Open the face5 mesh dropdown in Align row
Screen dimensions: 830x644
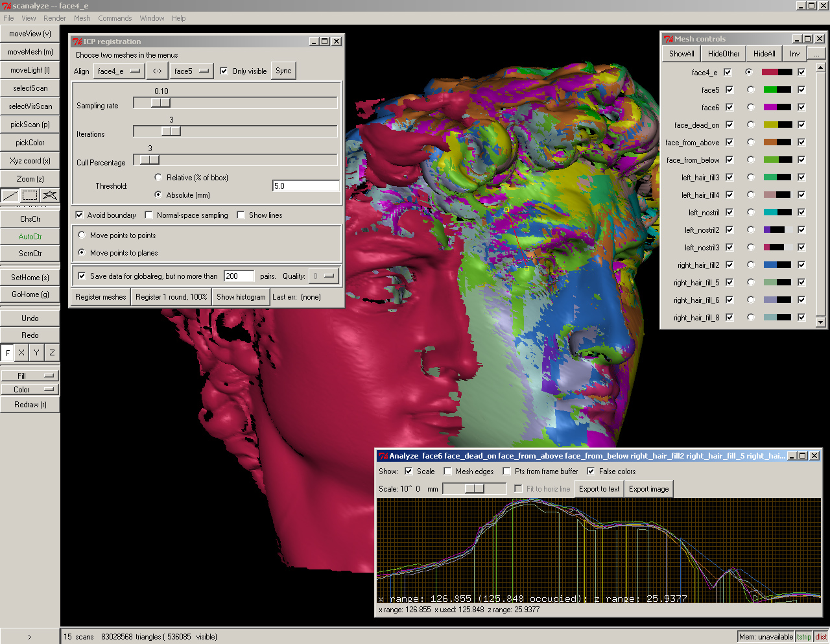pos(192,71)
